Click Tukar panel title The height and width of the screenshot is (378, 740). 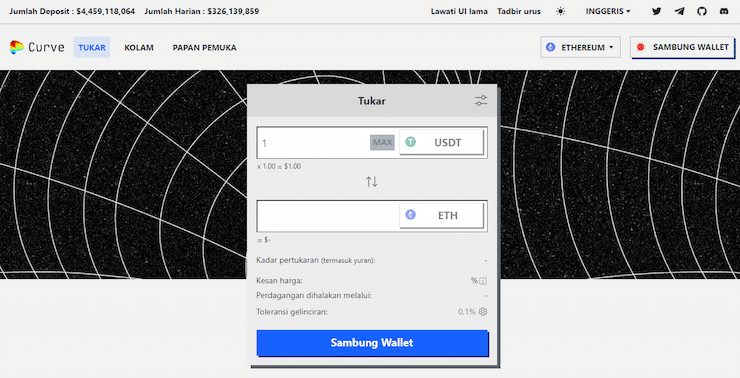(x=372, y=101)
